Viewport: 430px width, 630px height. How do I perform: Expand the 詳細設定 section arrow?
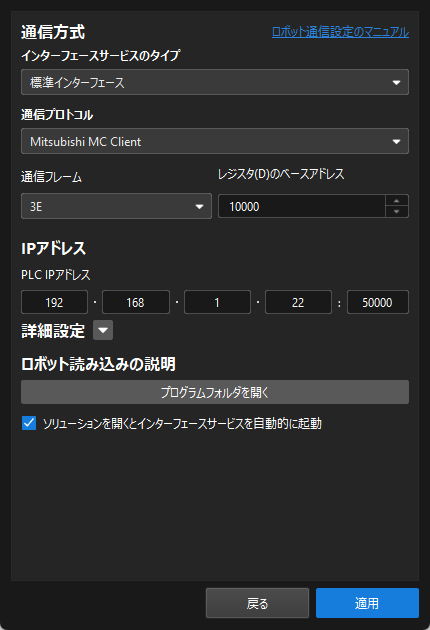click(103, 330)
